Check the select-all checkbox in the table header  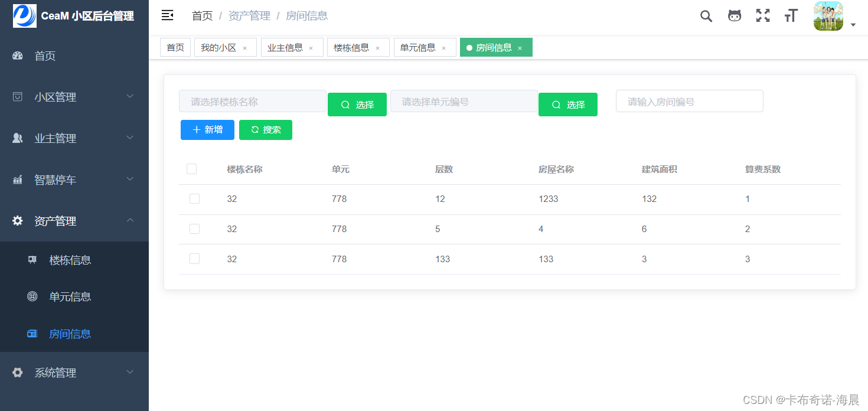pos(191,168)
